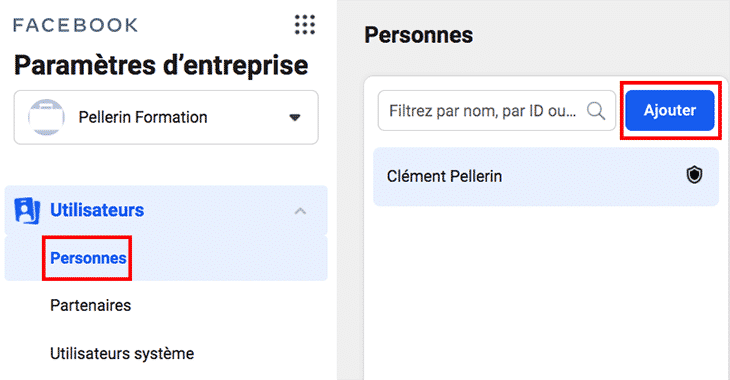This screenshot has height=380, width=730.
Task: Click the Clément Pellerin name text
Action: pyautogui.click(x=444, y=176)
